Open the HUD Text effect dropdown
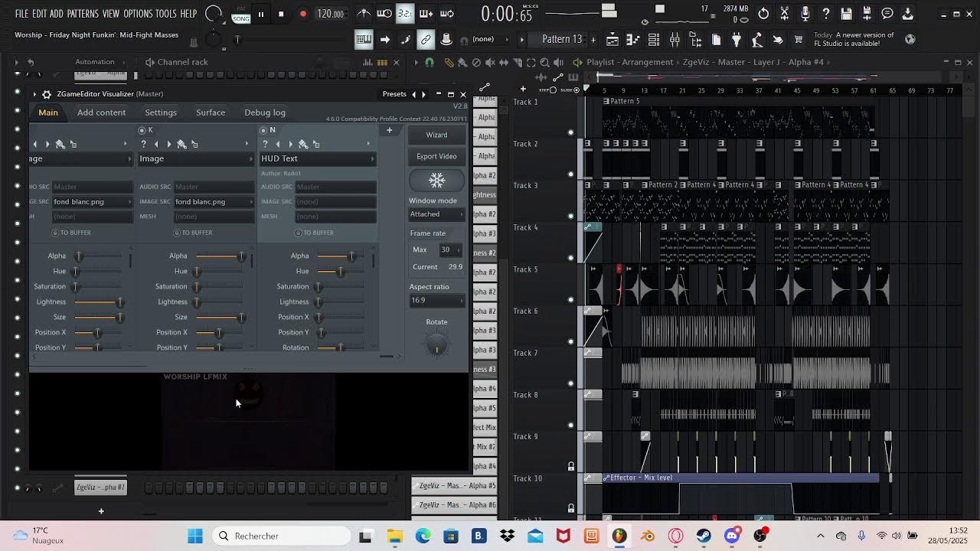 (318, 158)
